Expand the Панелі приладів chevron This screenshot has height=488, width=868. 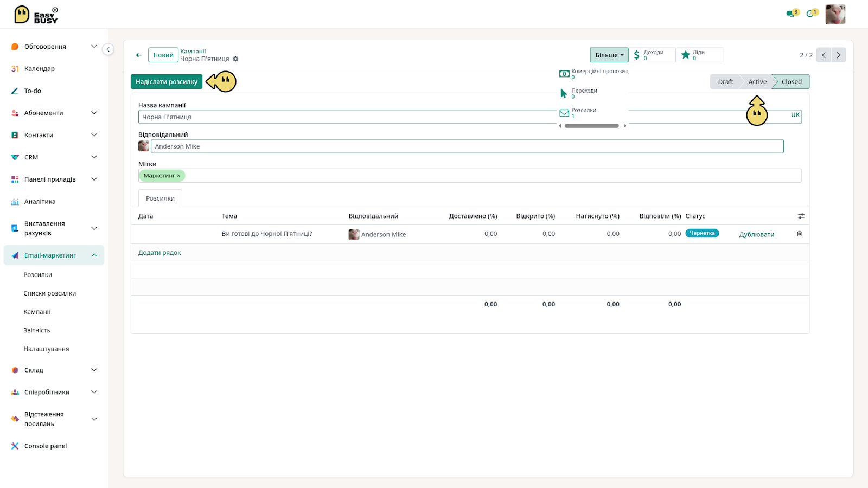94,179
